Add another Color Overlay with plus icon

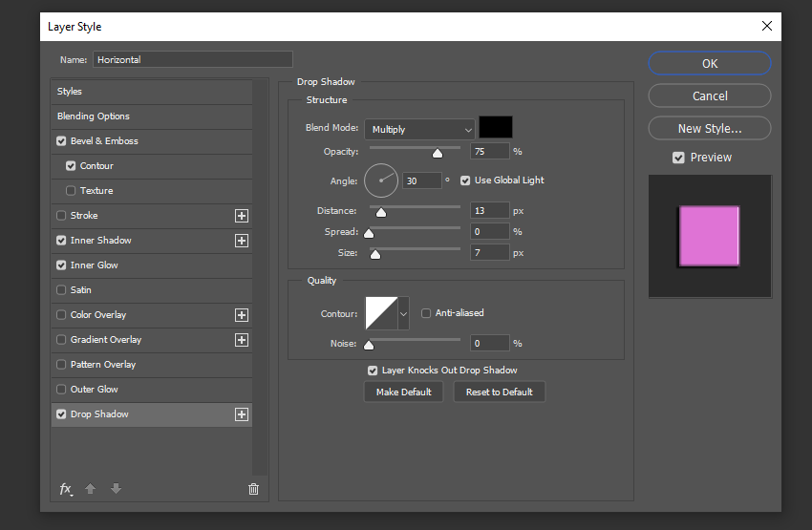242,315
